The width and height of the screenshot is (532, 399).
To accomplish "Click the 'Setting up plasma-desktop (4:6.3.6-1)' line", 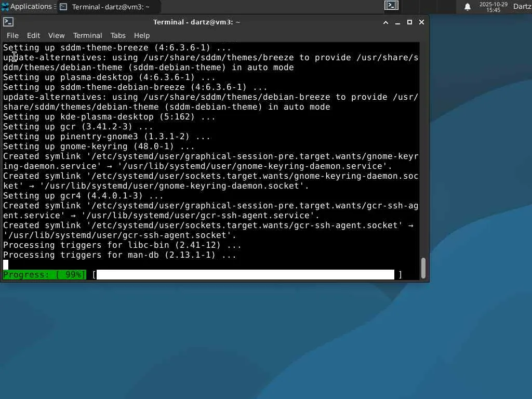I will pos(109,77).
